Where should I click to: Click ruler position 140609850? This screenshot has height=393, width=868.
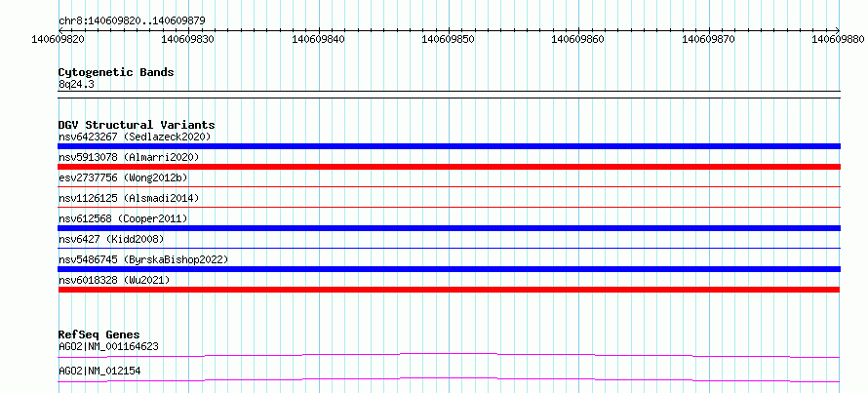[449, 39]
